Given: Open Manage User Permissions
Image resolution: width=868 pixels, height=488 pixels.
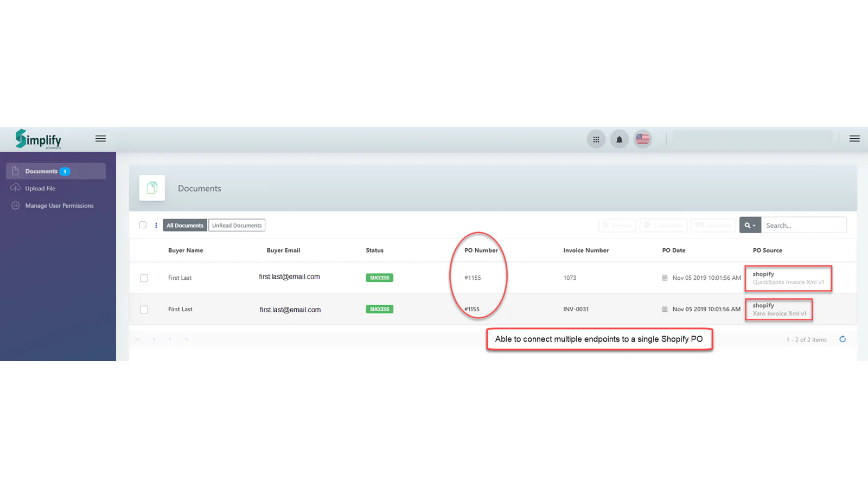Looking at the screenshot, I should click(x=59, y=206).
